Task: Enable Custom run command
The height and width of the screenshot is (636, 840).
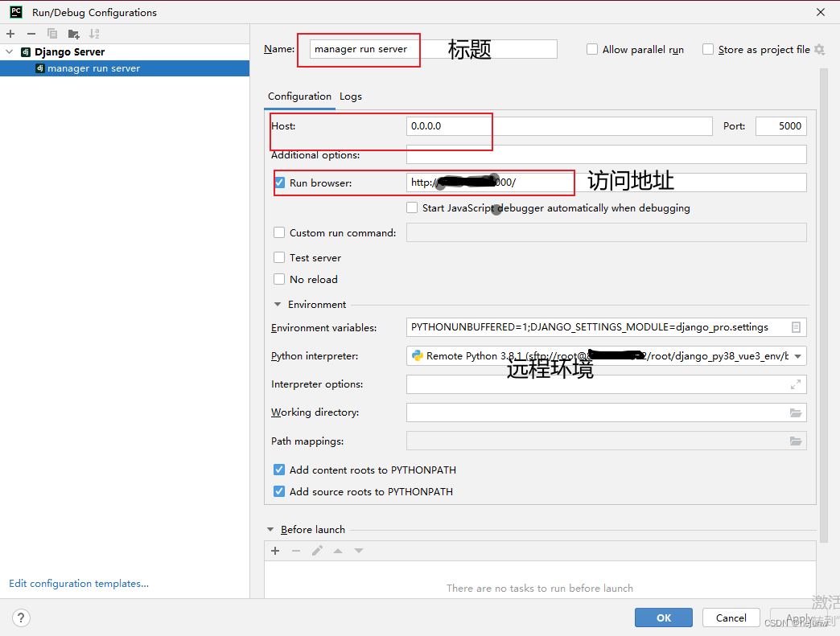Action: pyautogui.click(x=279, y=232)
